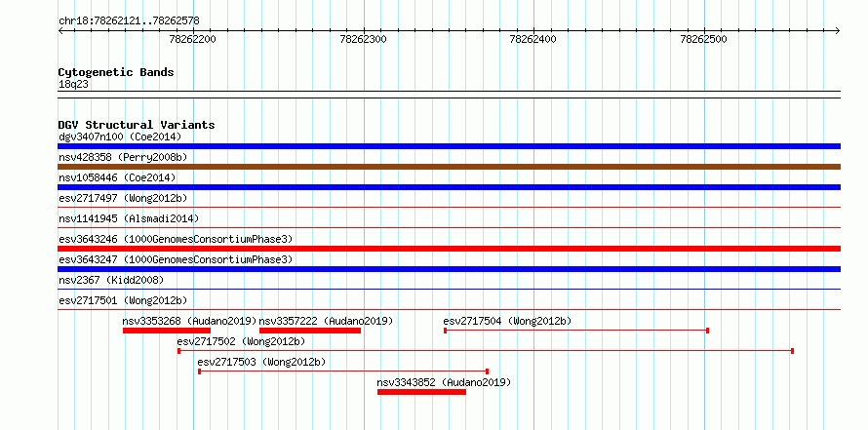Image resolution: width=868 pixels, height=430 pixels.
Task: Click nsv3353268 (Audano2019) variant label
Action: tap(190, 321)
